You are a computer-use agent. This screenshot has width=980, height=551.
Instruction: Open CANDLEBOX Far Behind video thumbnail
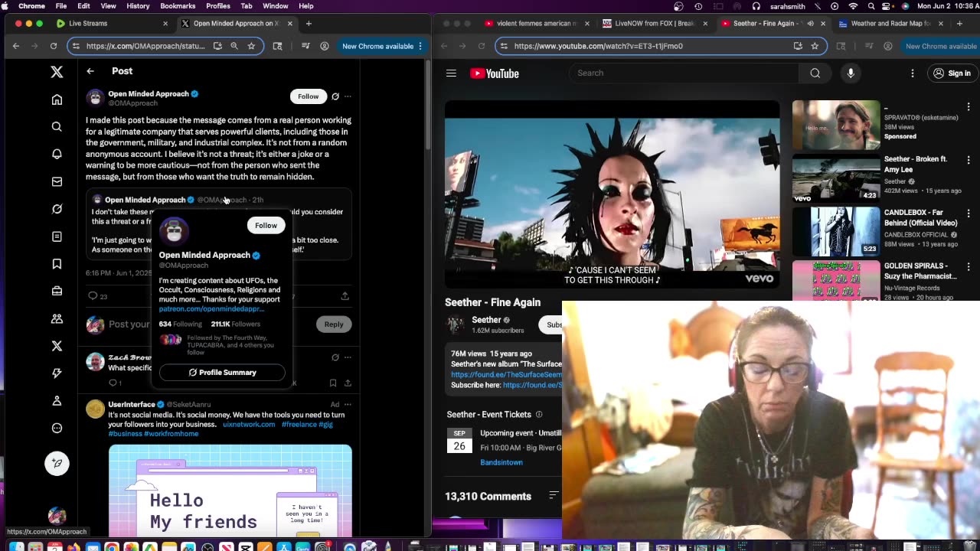tap(836, 230)
